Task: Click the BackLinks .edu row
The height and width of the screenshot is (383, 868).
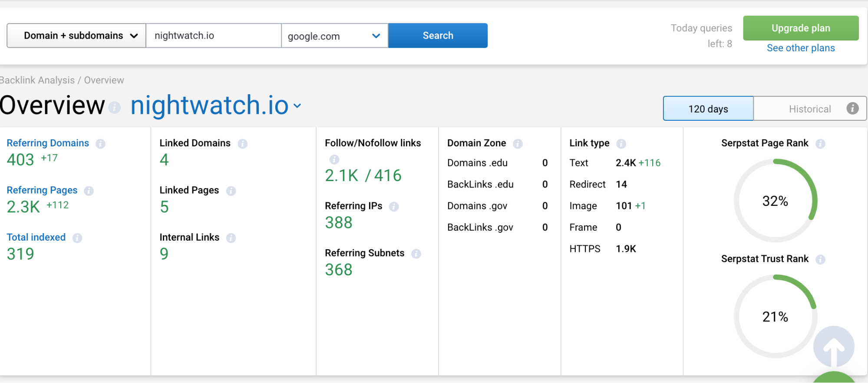Action: [498, 185]
